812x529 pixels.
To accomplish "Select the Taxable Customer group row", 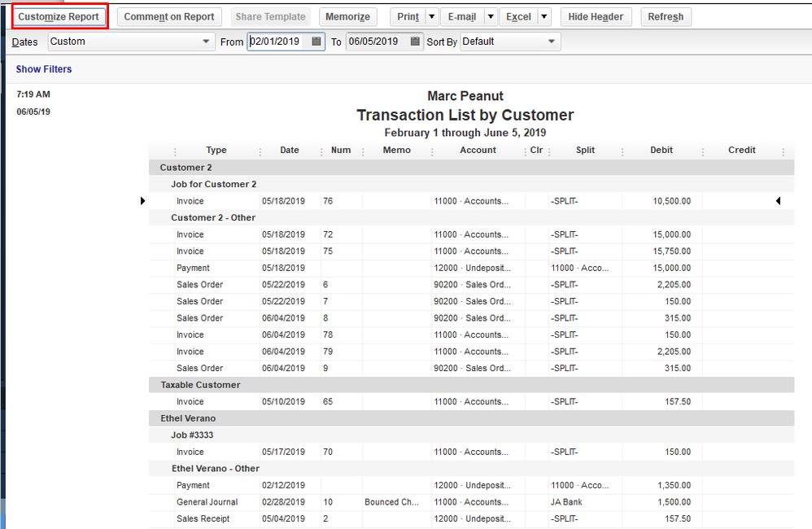I will click(x=471, y=385).
